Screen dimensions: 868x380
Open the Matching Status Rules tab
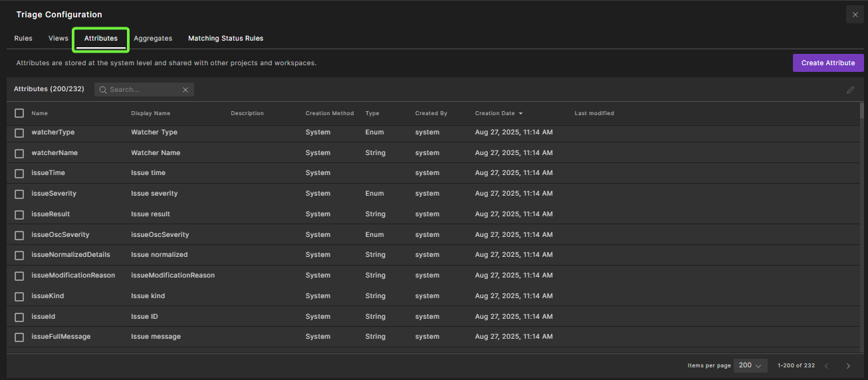pos(225,39)
